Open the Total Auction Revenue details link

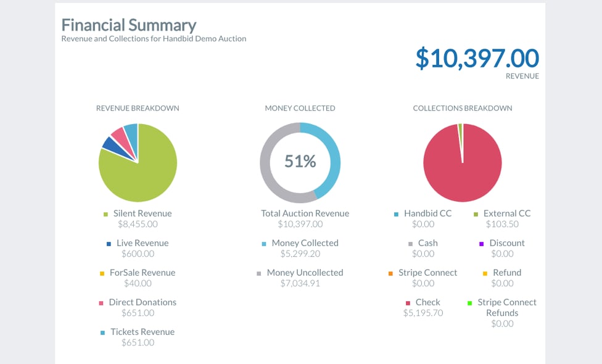coord(304,213)
